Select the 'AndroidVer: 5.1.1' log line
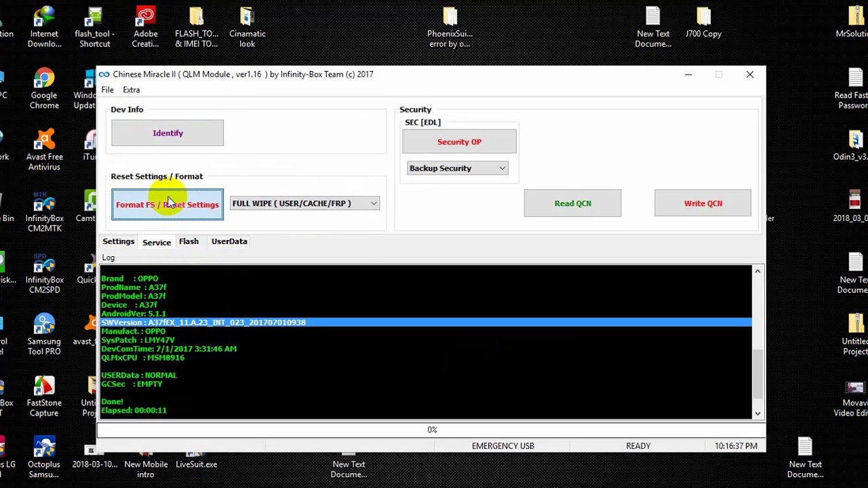The width and height of the screenshot is (868, 488). coord(134,314)
